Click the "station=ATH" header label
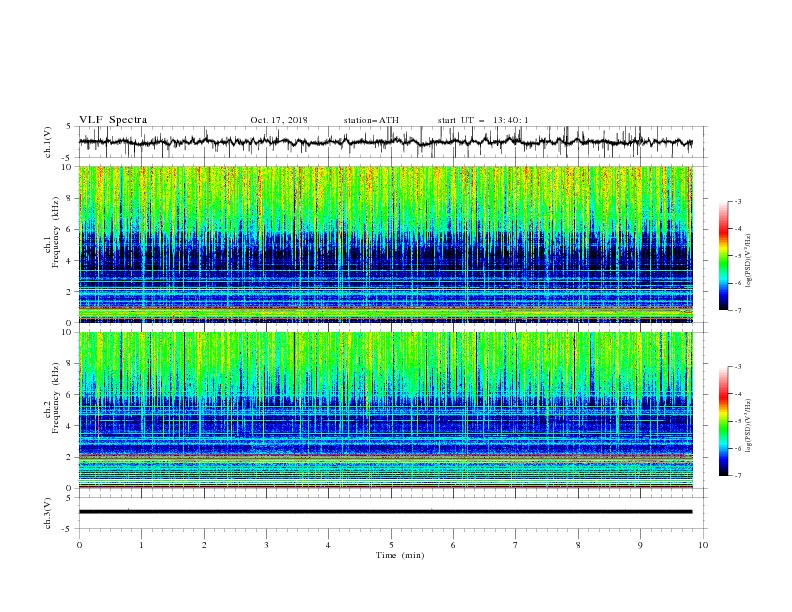 click(371, 120)
